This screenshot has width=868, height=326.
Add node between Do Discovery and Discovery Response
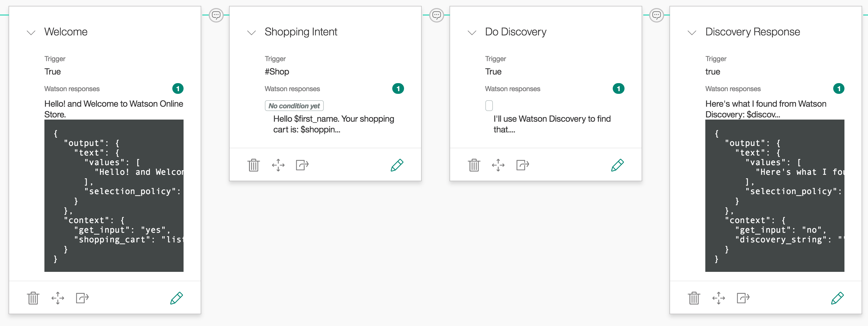coord(656,15)
